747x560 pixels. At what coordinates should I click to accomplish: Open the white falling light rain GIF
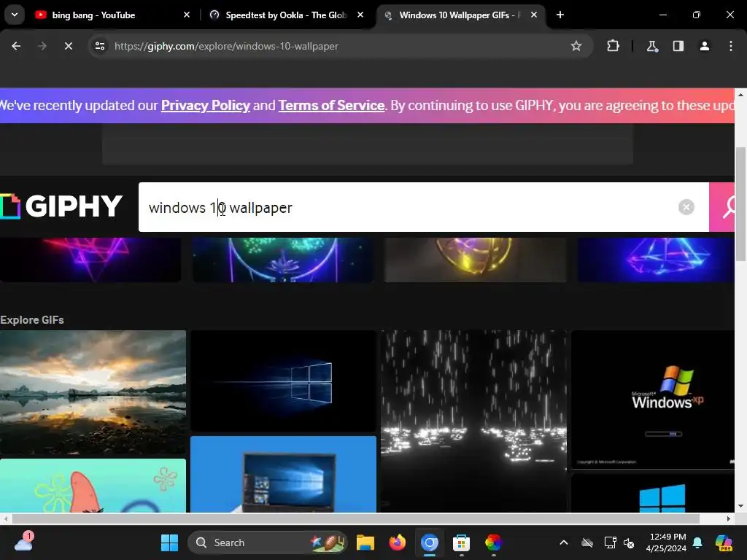coord(473,421)
